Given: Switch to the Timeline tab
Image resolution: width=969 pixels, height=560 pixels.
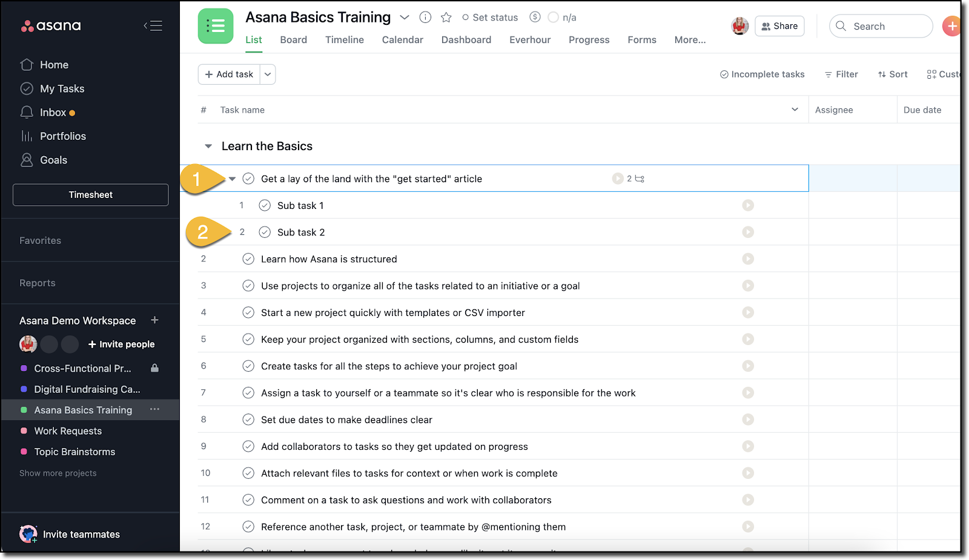Looking at the screenshot, I should (x=345, y=40).
